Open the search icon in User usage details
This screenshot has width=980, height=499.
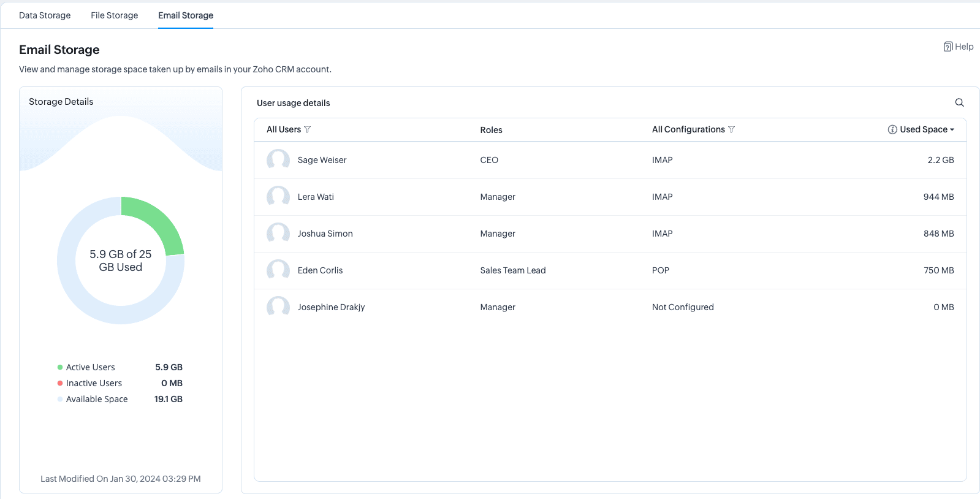(x=959, y=102)
